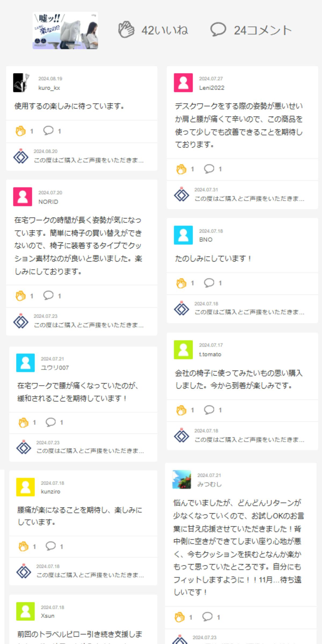Click the comment bubble under Leni2022's post
Viewport: 322px width, 644px height.
click(209, 169)
